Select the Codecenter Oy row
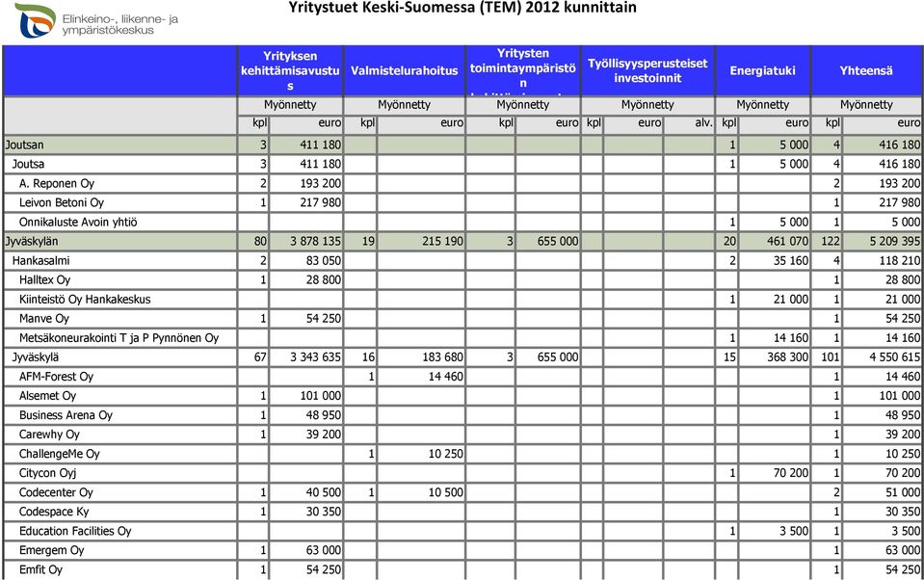The width and height of the screenshot is (924, 580). [462, 492]
